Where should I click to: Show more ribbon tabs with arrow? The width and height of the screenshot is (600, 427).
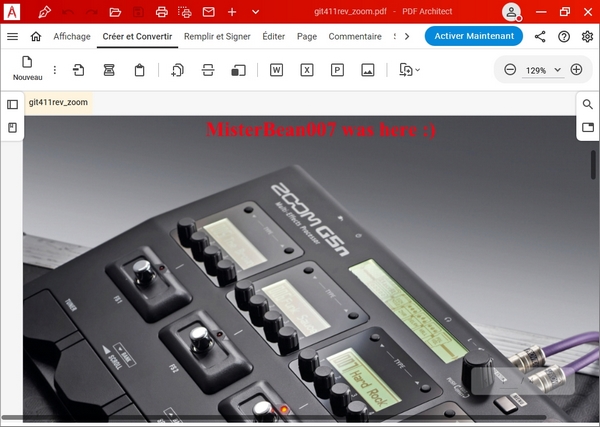point(407,36)
